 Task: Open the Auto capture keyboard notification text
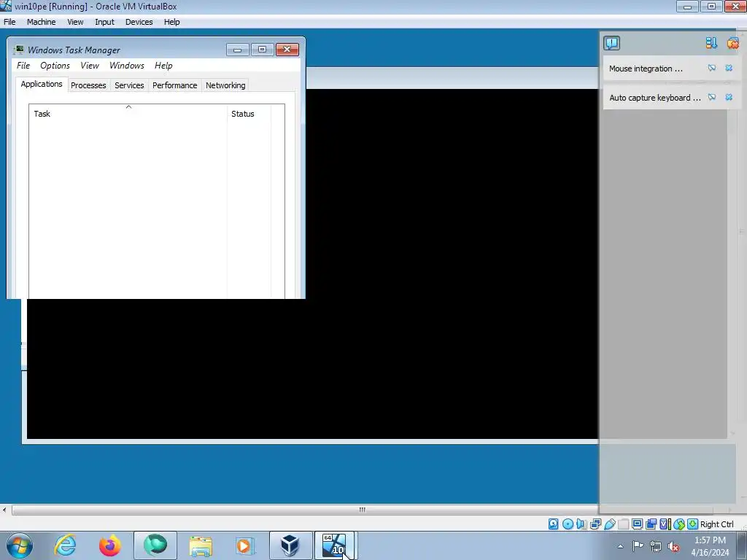point(655,98)
